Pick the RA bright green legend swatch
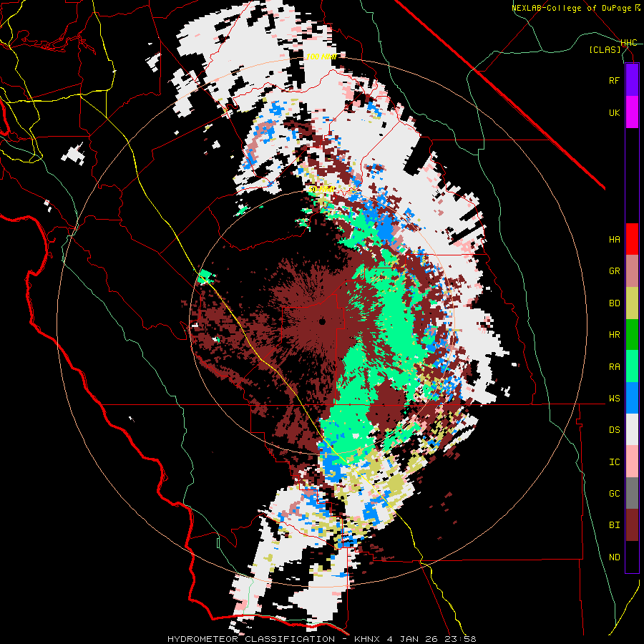The image size is (644, 644). coord(632,366)
